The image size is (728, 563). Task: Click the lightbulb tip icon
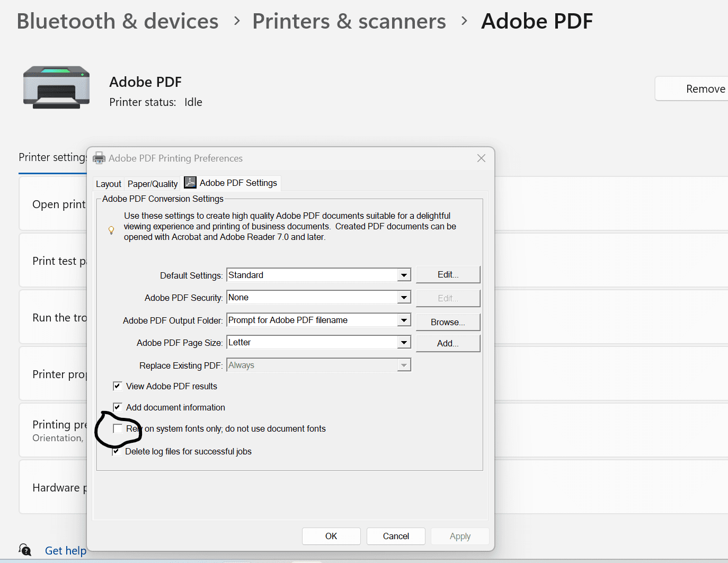(111, 230)
